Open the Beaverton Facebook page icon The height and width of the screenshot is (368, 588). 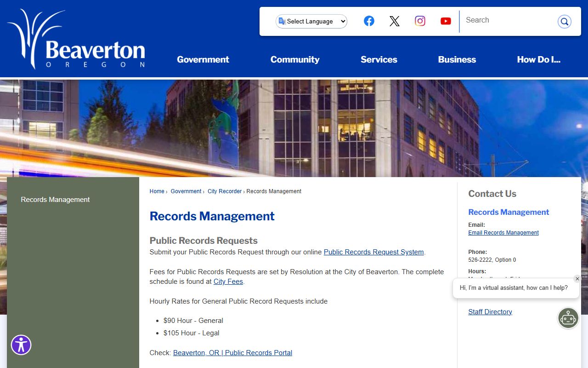pos(369,21)
